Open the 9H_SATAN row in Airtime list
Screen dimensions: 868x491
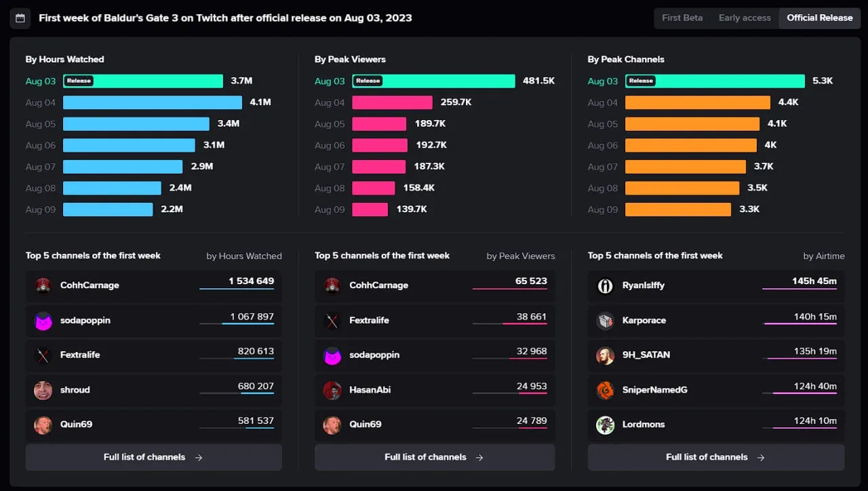(x=716, y=355)
